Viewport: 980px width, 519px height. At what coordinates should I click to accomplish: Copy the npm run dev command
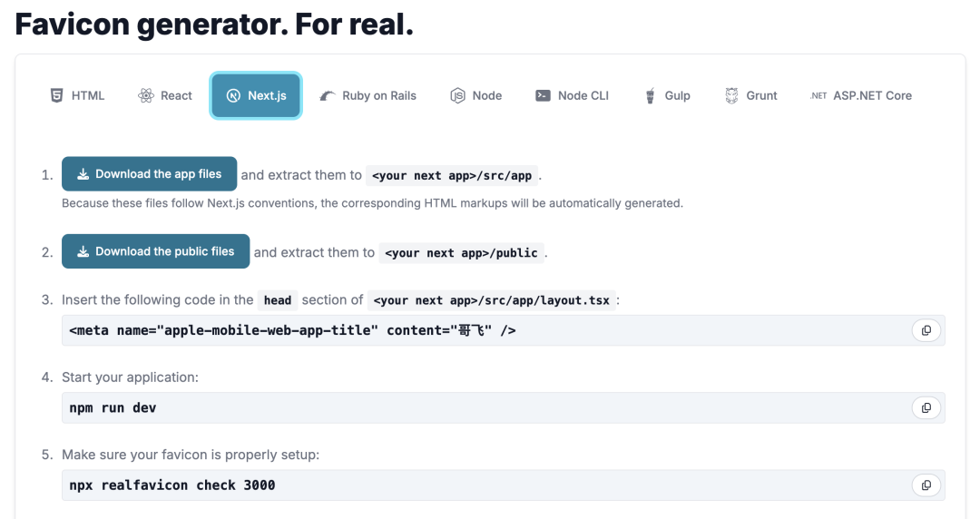[x=926, y=407]
